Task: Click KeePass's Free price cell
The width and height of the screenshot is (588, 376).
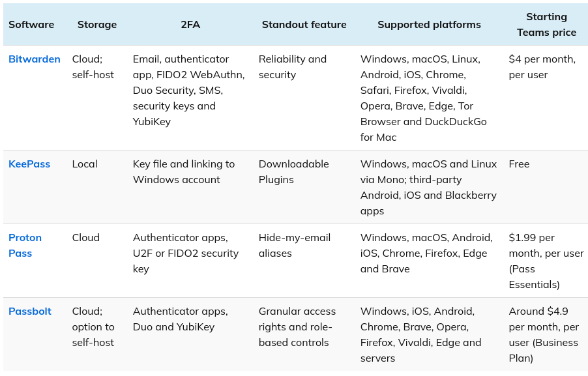Action: (520, 164)
